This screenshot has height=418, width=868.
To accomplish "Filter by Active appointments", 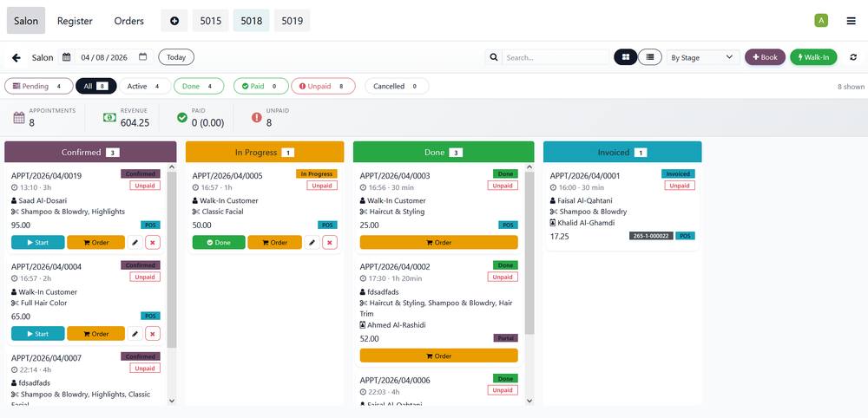I will 145,86.
